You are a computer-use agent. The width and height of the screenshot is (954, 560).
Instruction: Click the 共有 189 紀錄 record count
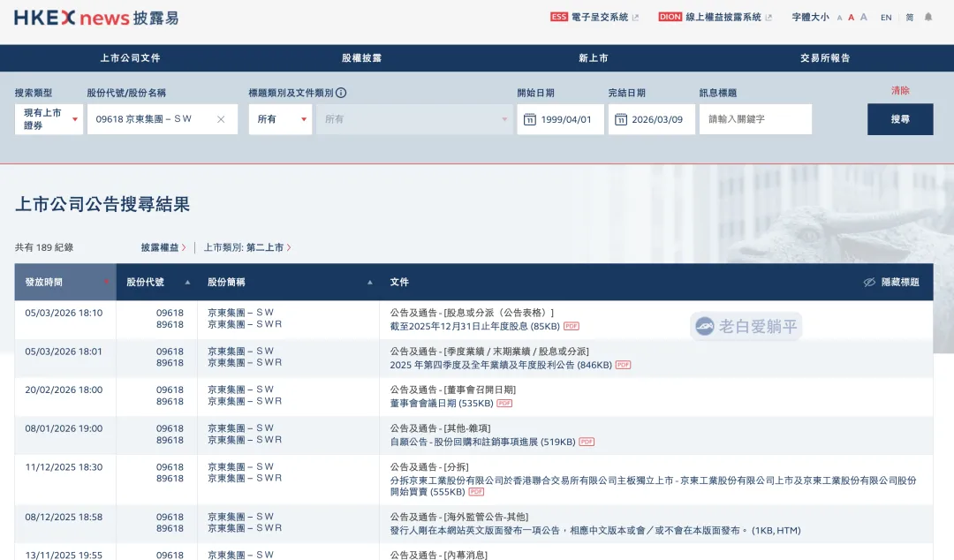(44, 247)
